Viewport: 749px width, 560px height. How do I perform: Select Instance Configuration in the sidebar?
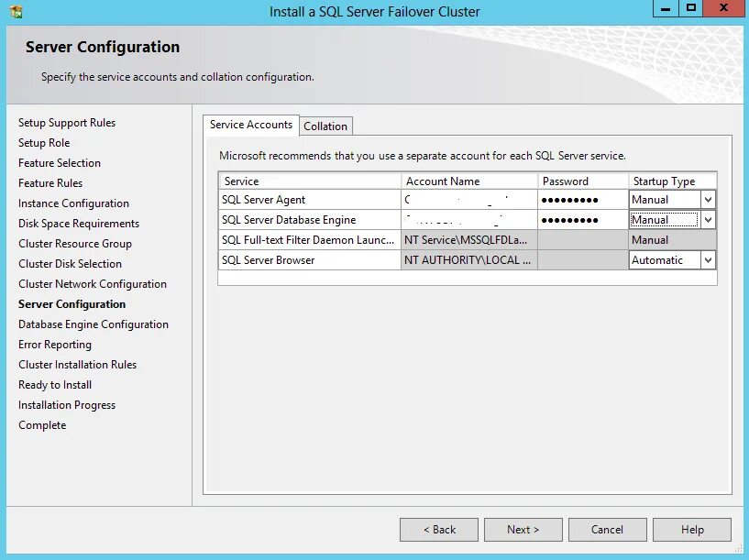pyautogui.click(x=73, y=203)
